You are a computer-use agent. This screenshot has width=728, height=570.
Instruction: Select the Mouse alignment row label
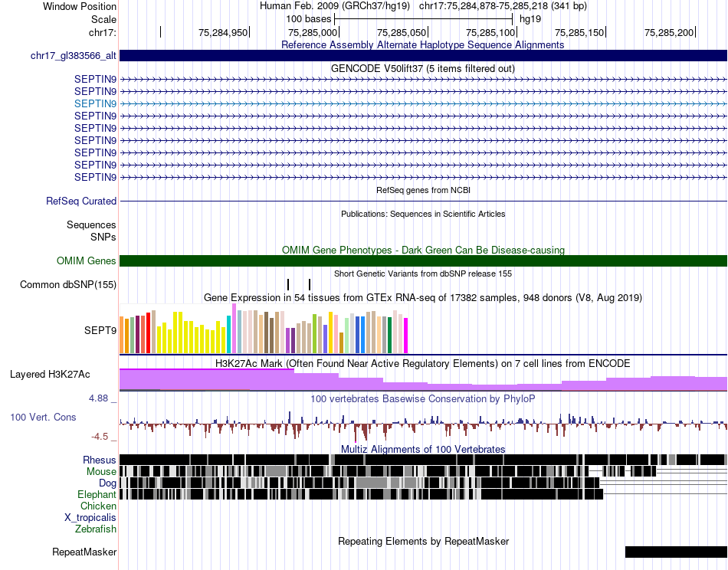tap(101, 472)
